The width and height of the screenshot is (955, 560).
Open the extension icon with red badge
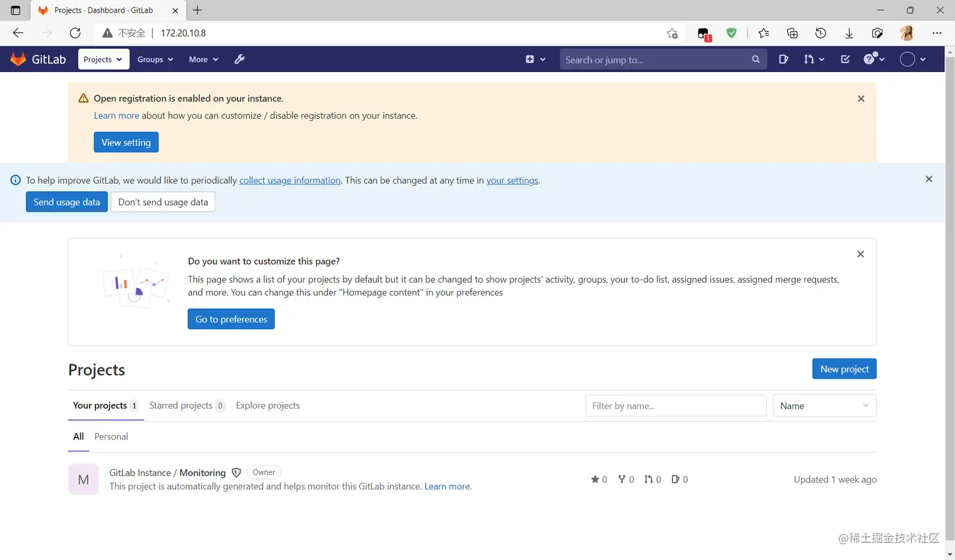coord(704,33)
